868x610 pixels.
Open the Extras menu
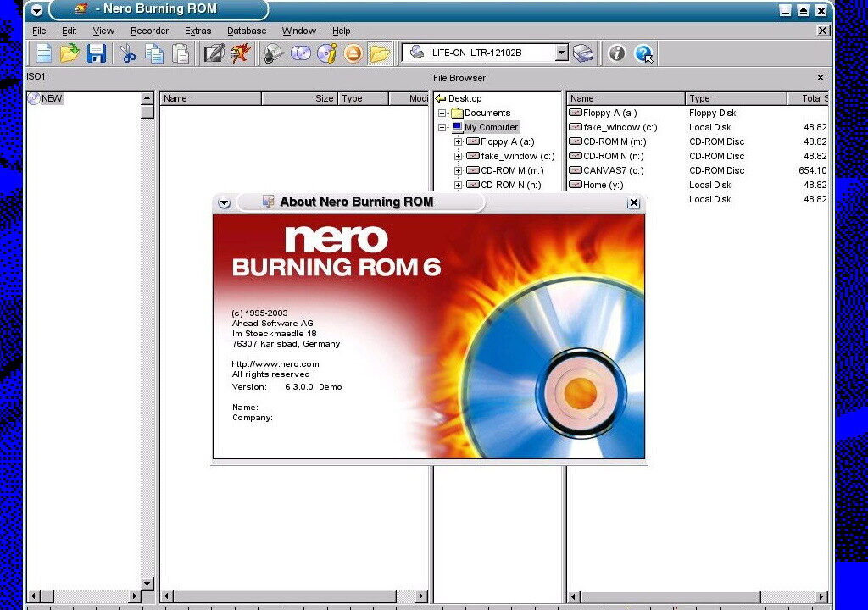pyautogui.click(x=198, y=30)
